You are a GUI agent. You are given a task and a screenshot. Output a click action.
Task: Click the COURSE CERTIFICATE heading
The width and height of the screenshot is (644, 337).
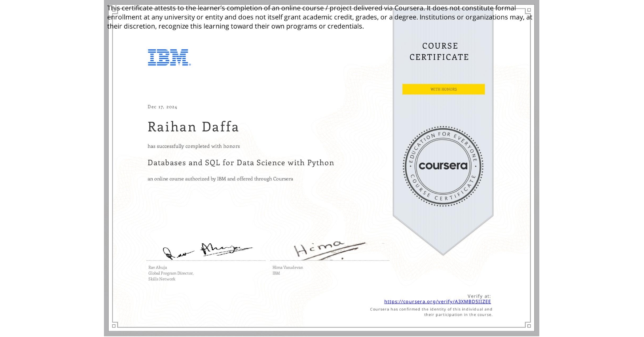coord(439,52)
